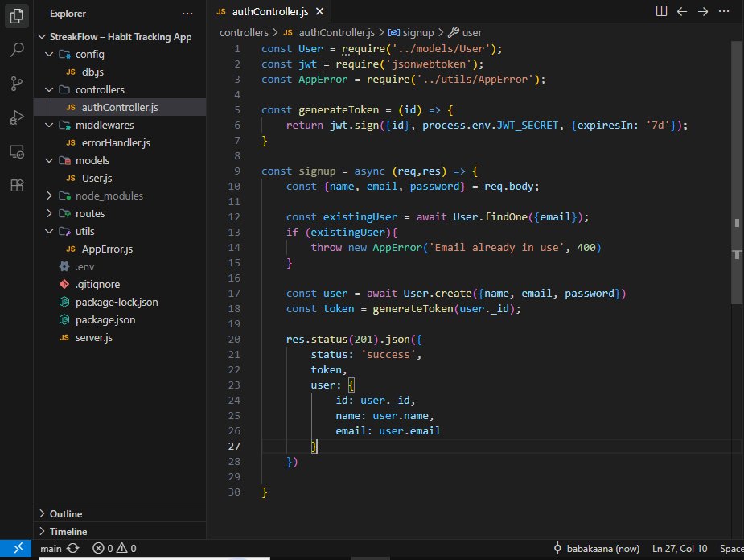Click line number 9 in the gutter
The height and width of the screenshot is (560, 744).
click(x=236, y=171)
